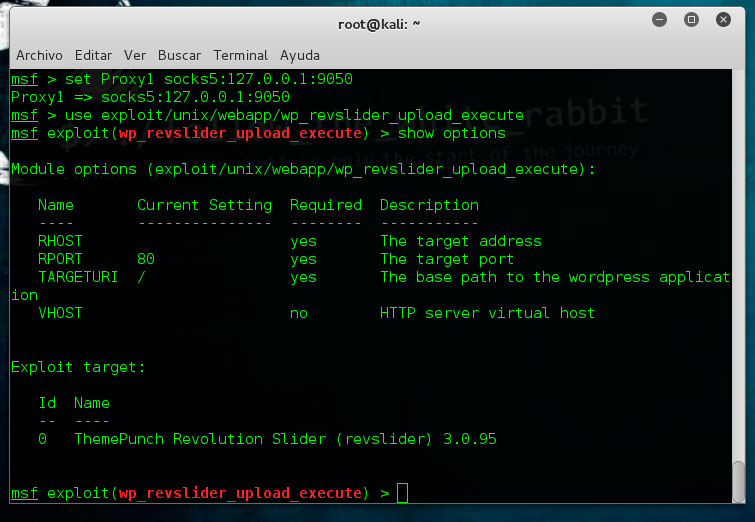
Task: Minimize the terminal window
Action: coord(660,20)
